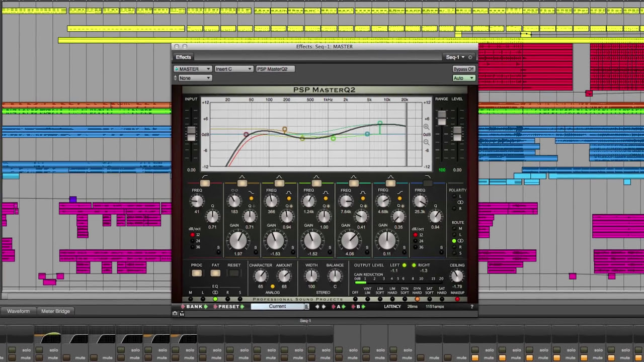Select the red high-pass node on the EQ curve
The image size is (644, 362).
(246, 135)
